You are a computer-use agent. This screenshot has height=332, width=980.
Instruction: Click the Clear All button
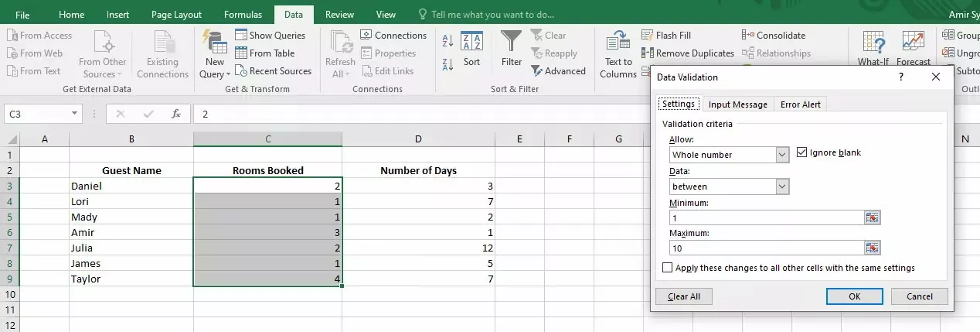tap(684, 296)
